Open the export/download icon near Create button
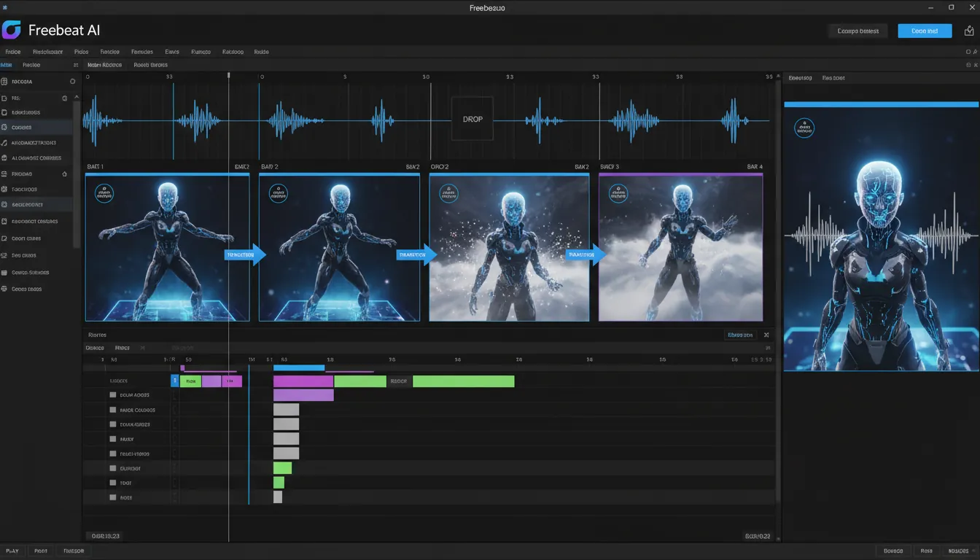This screenshot has width=980, height=560. [969, 31]
